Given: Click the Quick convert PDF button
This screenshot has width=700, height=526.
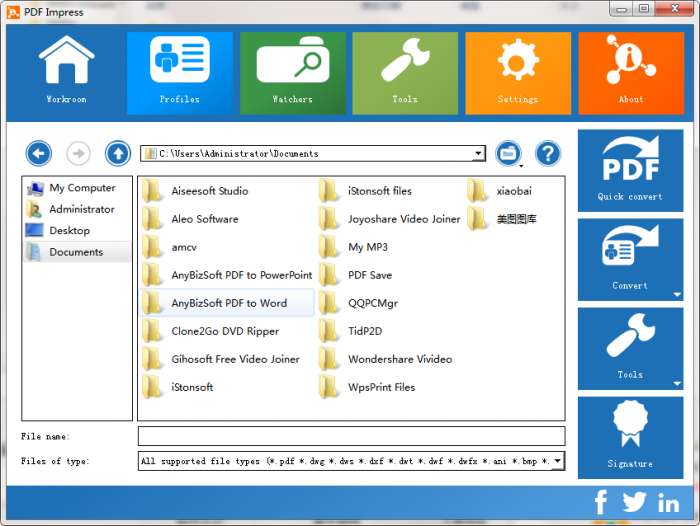Looking at the screenshot, I should pos(630,171).
